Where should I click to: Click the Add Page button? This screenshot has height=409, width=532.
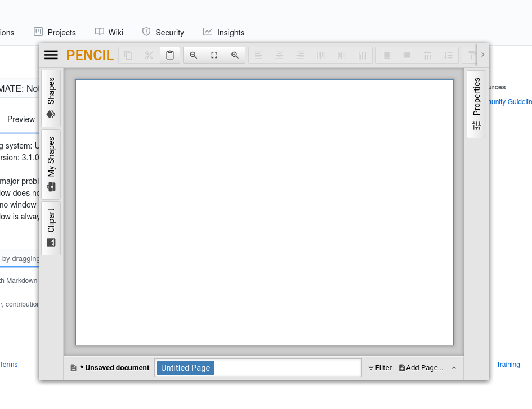(421, 367)
